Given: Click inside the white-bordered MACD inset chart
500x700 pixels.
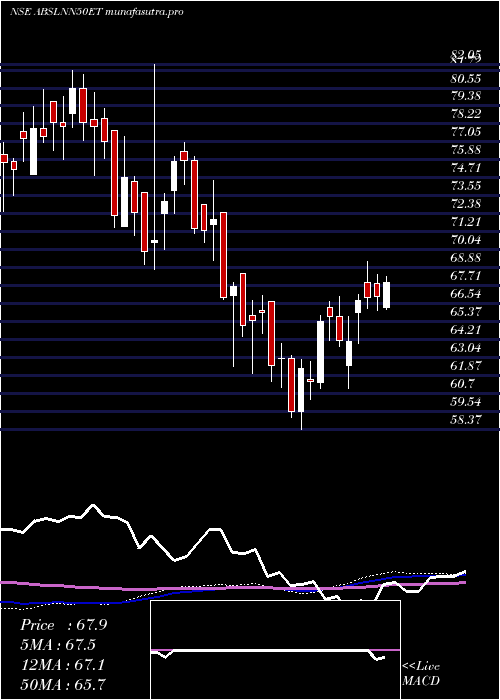Looking at the screenshot, I should [275, 650].
